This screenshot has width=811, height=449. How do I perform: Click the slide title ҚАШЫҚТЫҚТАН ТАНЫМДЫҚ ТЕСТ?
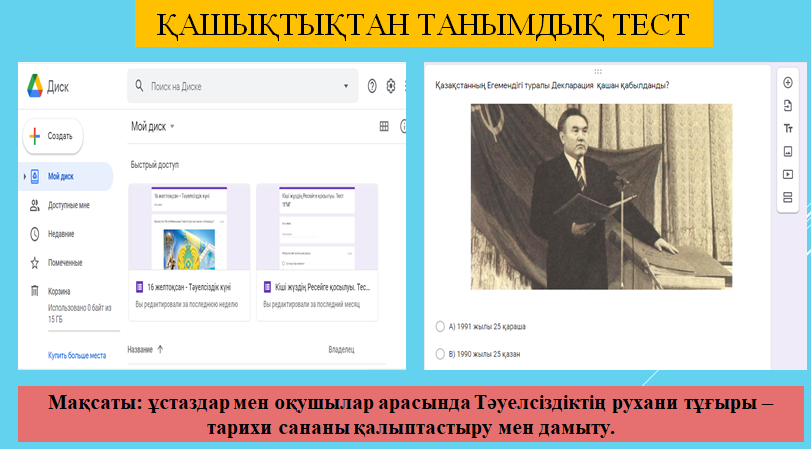coord(423,24)
